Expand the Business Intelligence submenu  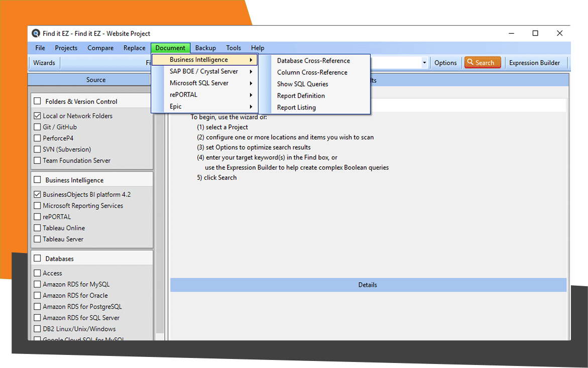coord(204,60)
